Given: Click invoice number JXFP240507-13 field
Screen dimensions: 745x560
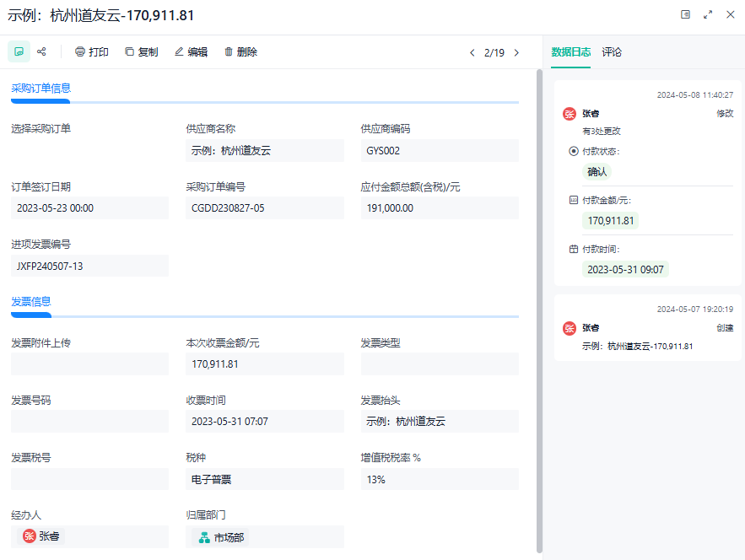Looking at the screenshot, I should [89, 266].
